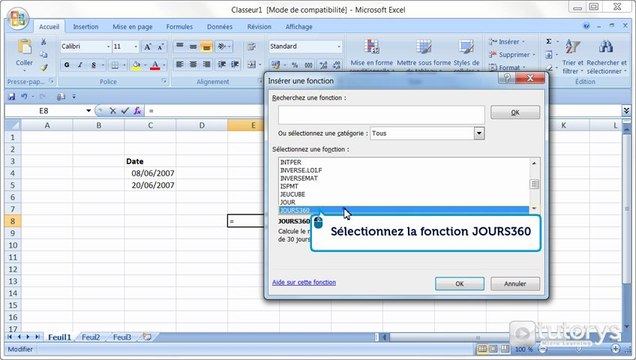Toggle align text left
Screen dimensions: 636x360
(180, 64)
